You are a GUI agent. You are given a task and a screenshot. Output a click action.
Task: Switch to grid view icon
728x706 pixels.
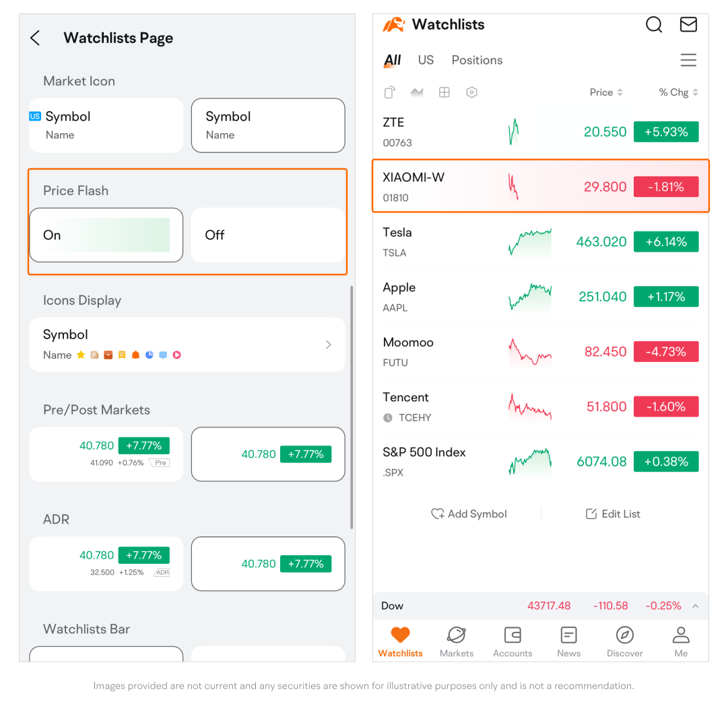(x=444, y=92)
